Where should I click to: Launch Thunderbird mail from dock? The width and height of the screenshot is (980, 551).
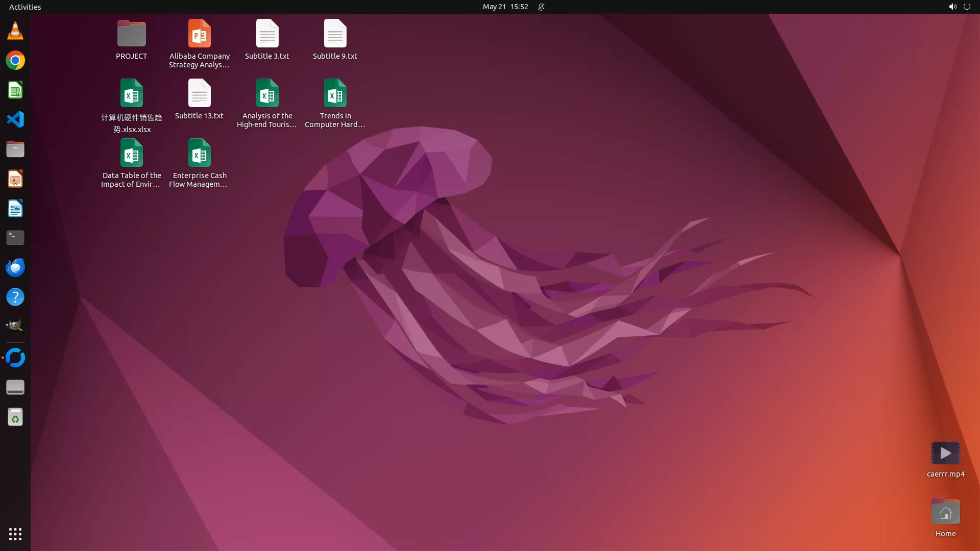click(x=15, y=267)
